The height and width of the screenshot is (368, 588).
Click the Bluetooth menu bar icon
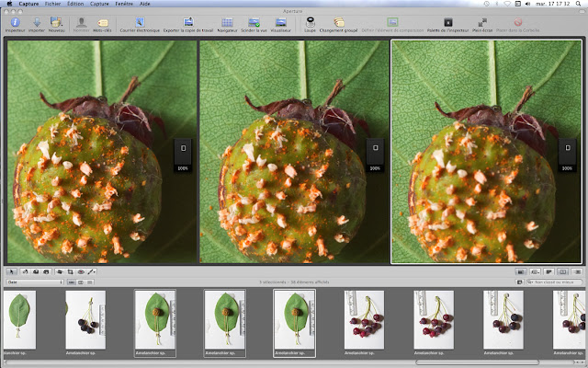point(497,4)
